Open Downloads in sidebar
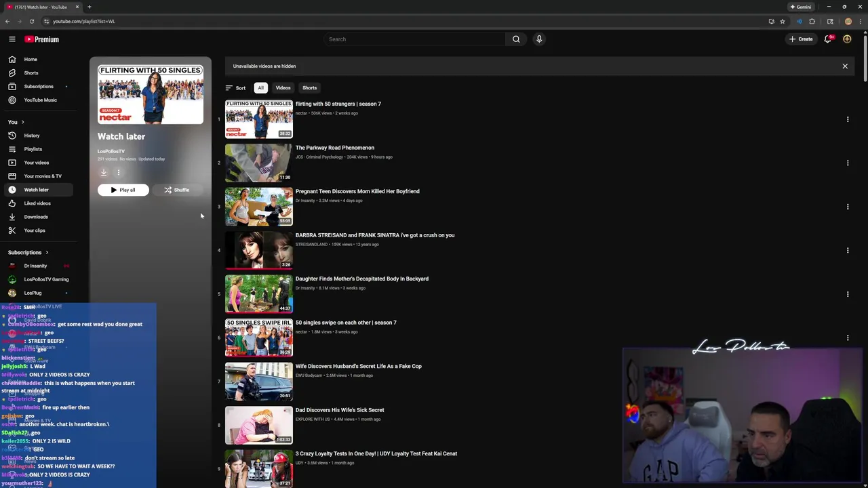Screen dimensions: 868x488 tap(38, 217)
